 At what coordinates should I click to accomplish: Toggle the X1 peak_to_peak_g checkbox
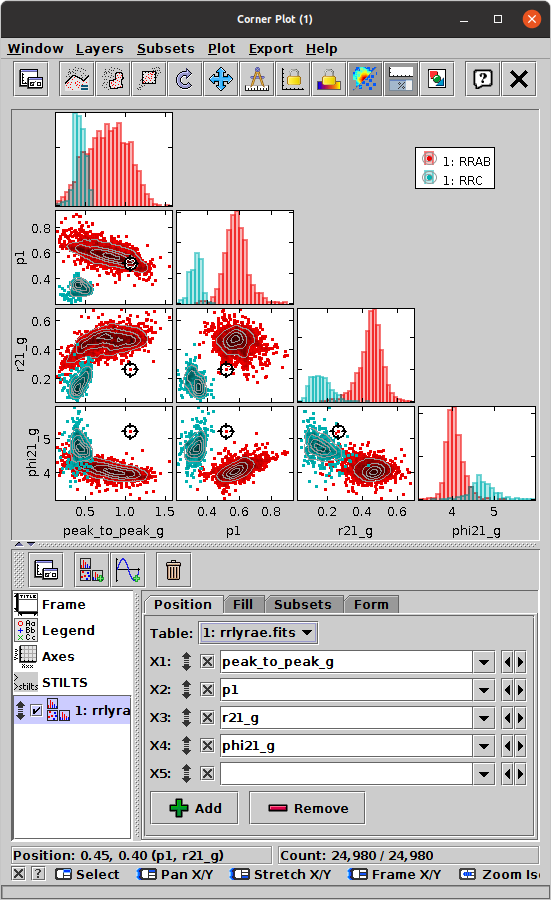207,662
